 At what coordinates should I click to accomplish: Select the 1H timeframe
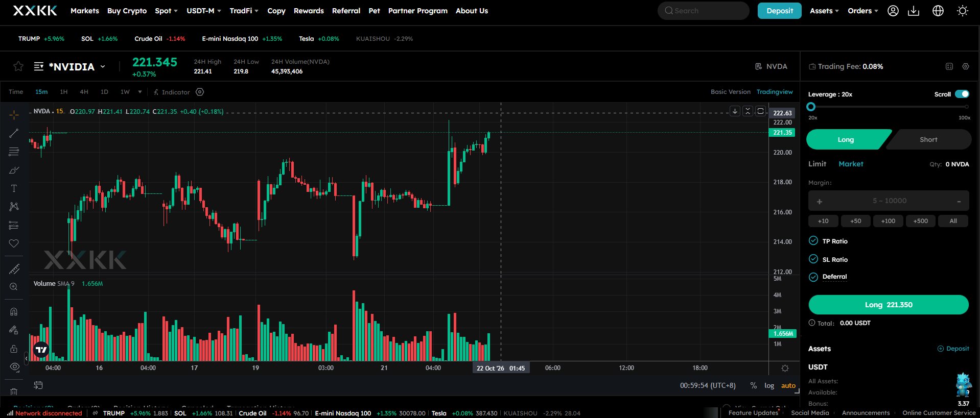pyautogui.click(x=64, y=92)
